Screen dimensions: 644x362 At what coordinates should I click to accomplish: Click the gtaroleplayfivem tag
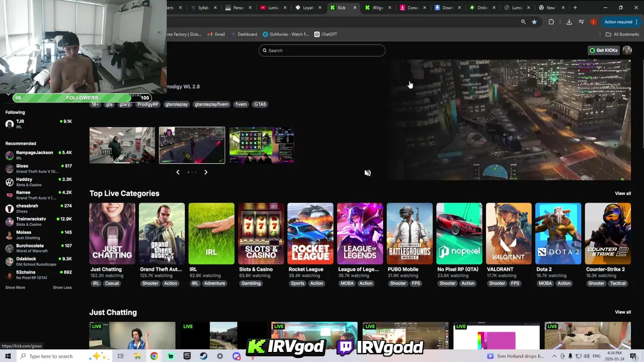211,104
